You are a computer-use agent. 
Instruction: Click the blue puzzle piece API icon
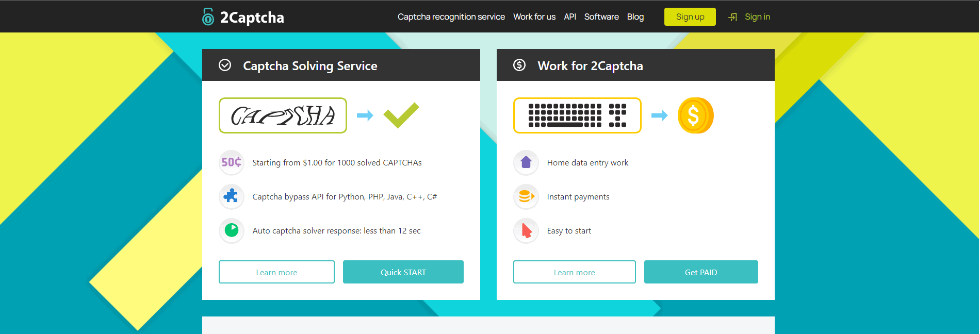coord(232,196)
